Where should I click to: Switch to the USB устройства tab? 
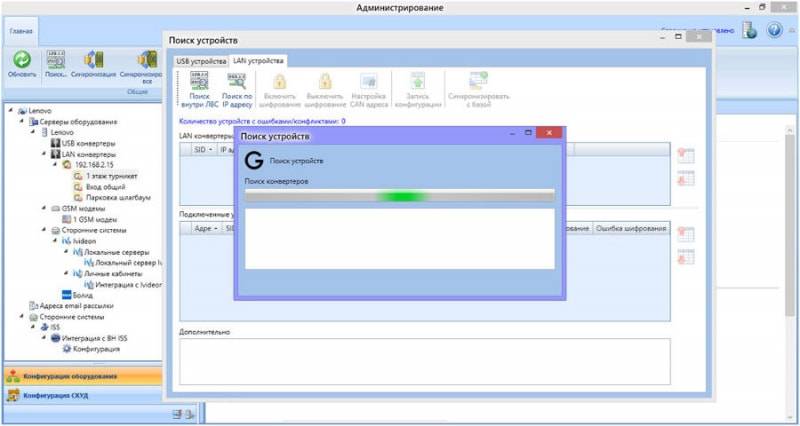pos(201,61)
